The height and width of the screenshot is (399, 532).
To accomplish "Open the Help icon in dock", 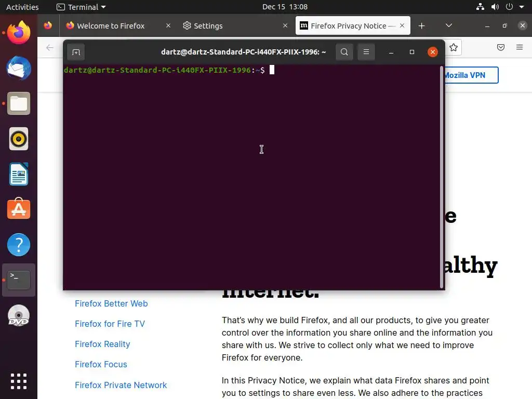I will [19, 245].
